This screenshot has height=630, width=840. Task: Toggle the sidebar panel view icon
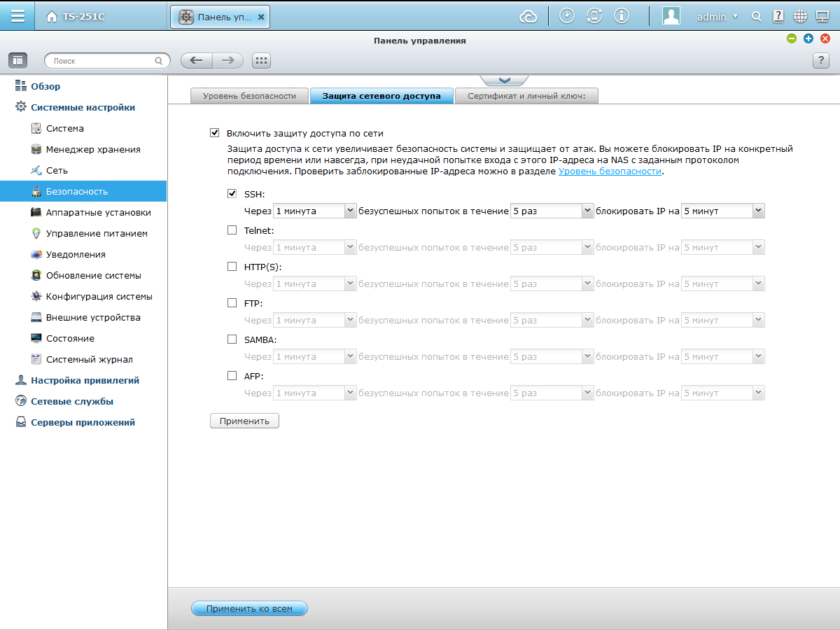tap(17, 61)
